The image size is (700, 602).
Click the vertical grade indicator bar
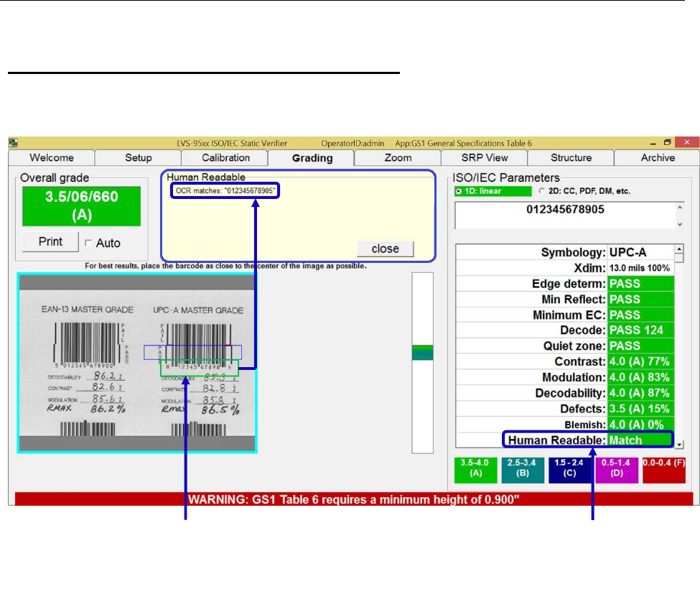click(x=422, y=363)
